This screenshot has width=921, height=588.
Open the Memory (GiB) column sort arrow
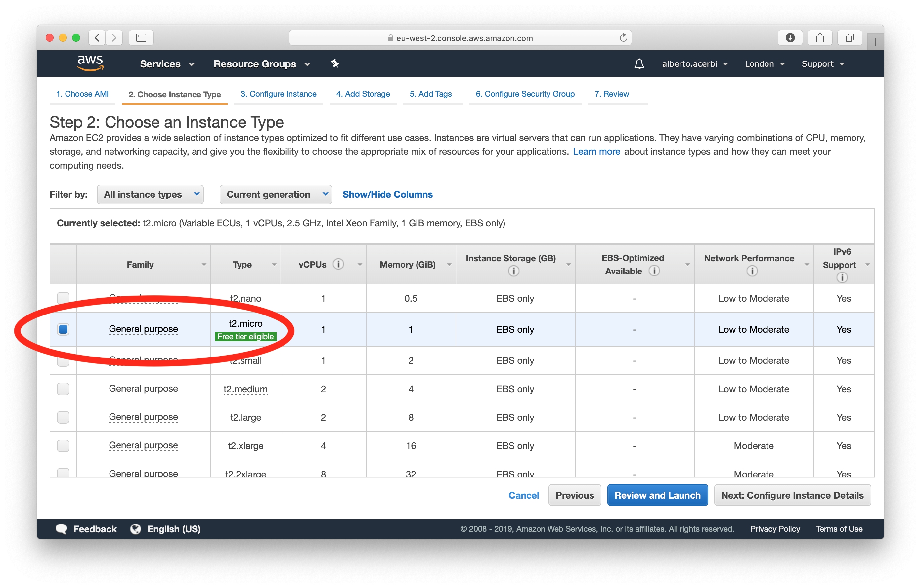click(449, 265)
